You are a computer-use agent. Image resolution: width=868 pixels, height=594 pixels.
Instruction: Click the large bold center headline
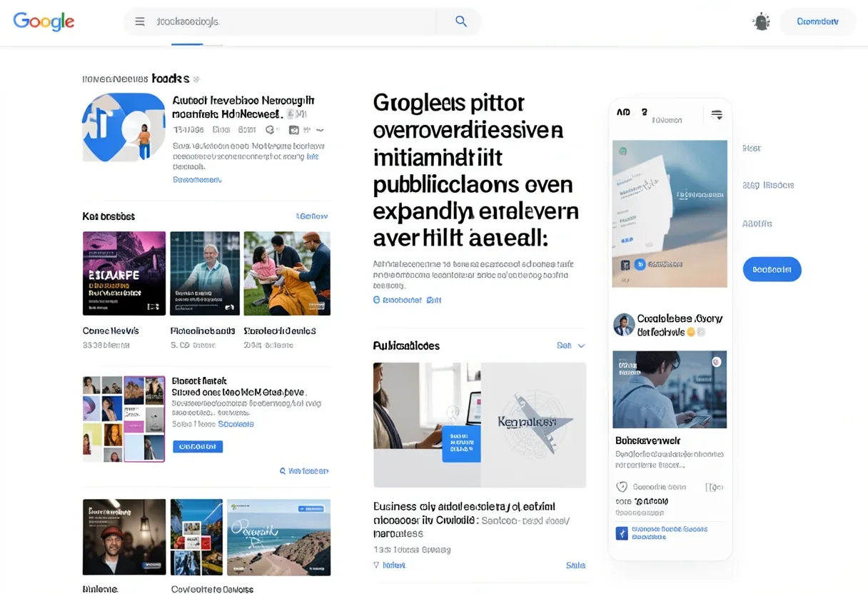(476, 171)
